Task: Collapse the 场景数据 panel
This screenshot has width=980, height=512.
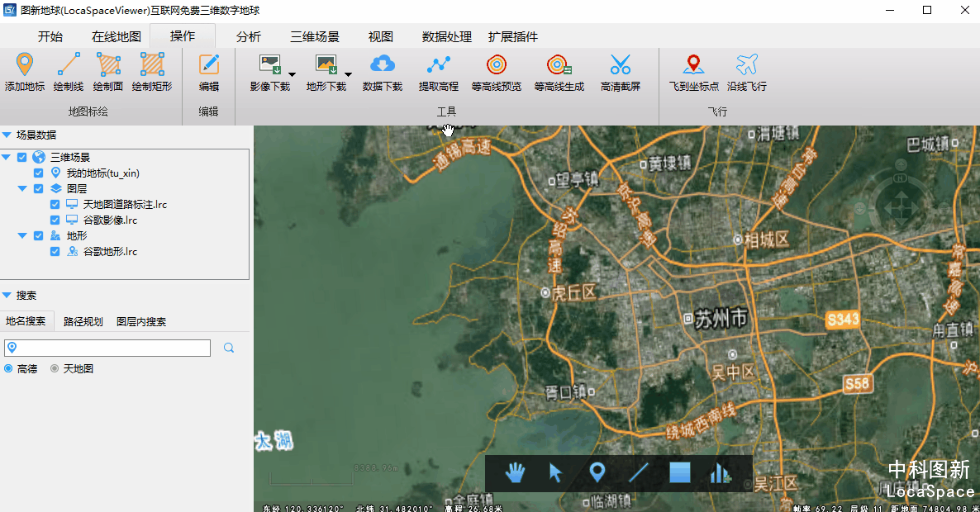Action: (x=7, y=135)
